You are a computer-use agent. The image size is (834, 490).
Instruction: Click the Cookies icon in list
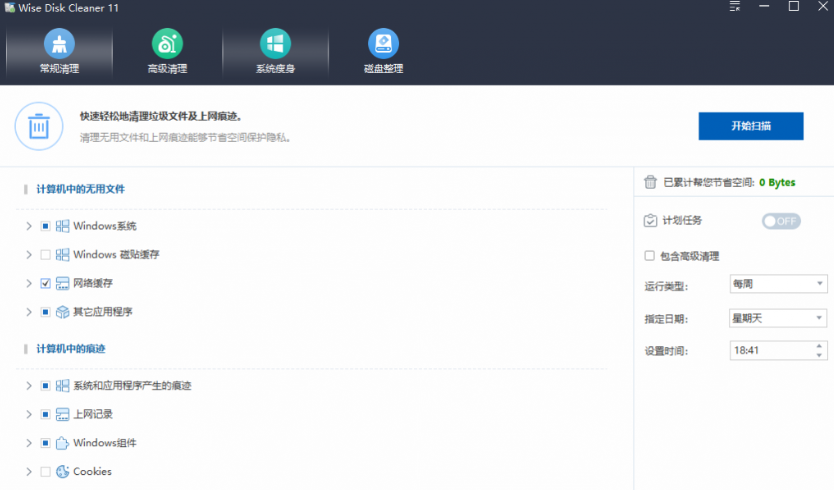pyautogui.click(x=62, y=472)
